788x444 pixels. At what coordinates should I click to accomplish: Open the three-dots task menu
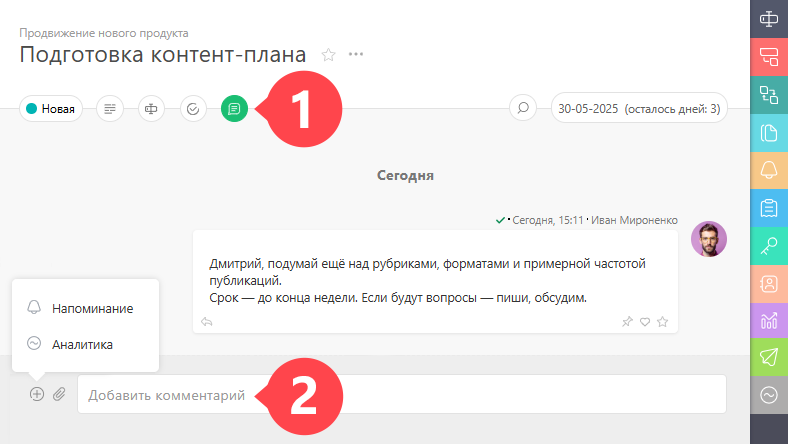(x=356, y=54)
